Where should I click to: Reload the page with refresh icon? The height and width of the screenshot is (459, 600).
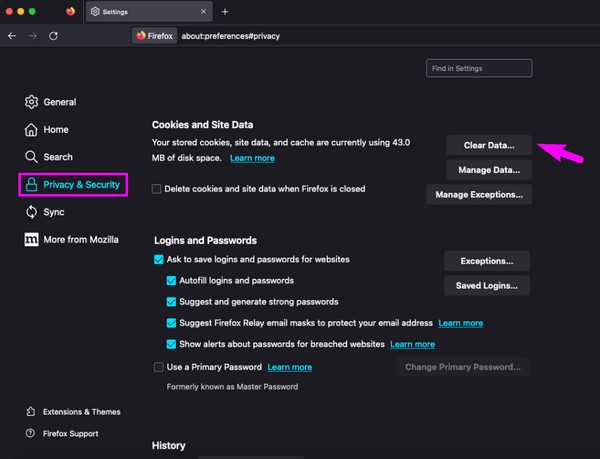(x=54, y=36)
